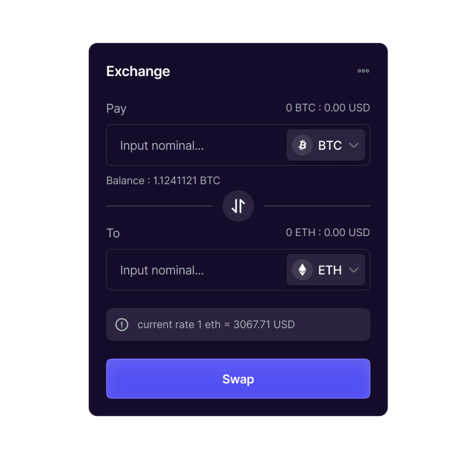The height and width of the screenshot is (460, 476).
Task: Expand the BTC dropdown chevron
Action: click(354, 145)
